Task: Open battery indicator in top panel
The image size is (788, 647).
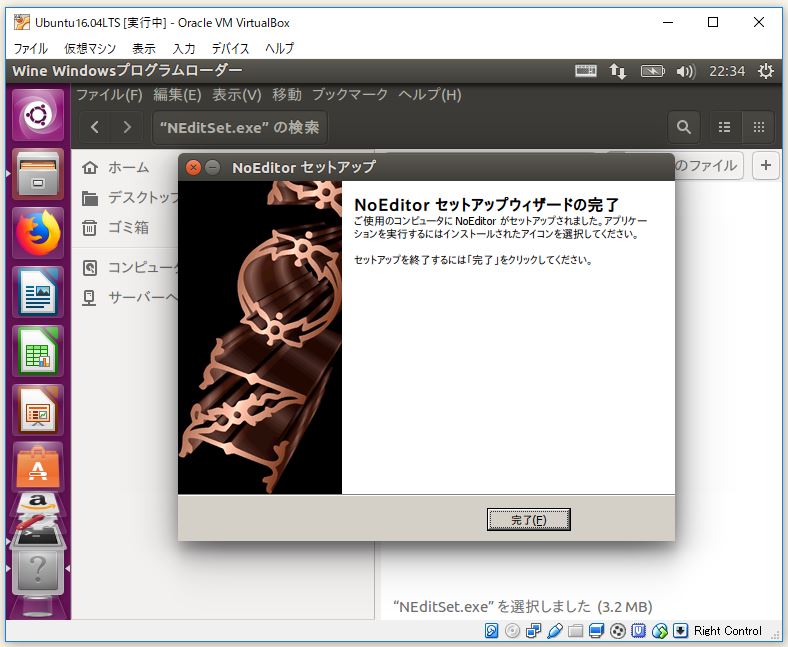Action: [x=652, y=71]
